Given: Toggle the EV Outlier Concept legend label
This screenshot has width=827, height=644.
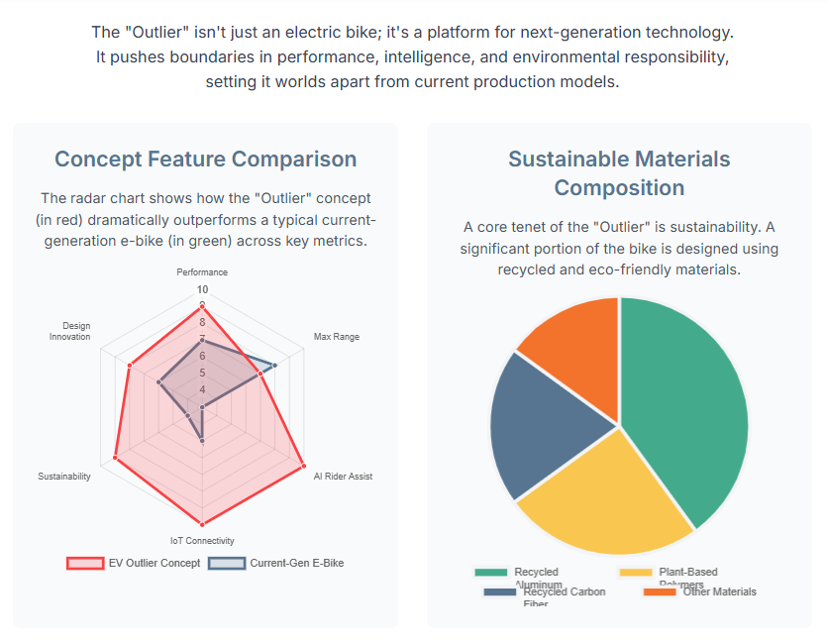Looking at the screenshot, I should [x=154, y=563].
